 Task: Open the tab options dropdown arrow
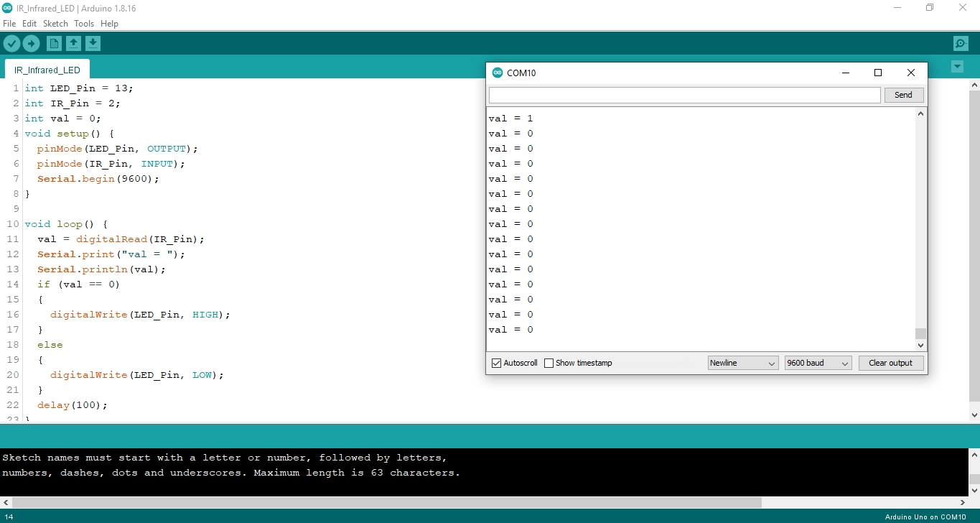[x=957, y=67]
